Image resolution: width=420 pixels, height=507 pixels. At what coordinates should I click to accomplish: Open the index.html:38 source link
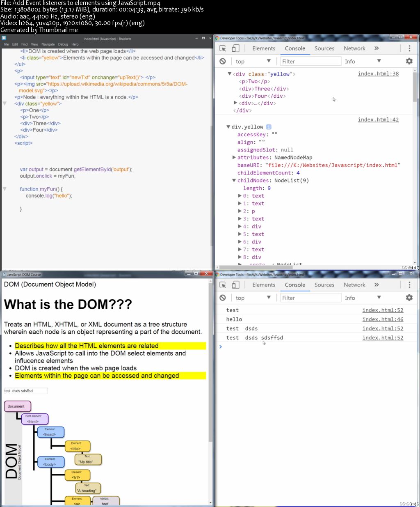[378, 73]
